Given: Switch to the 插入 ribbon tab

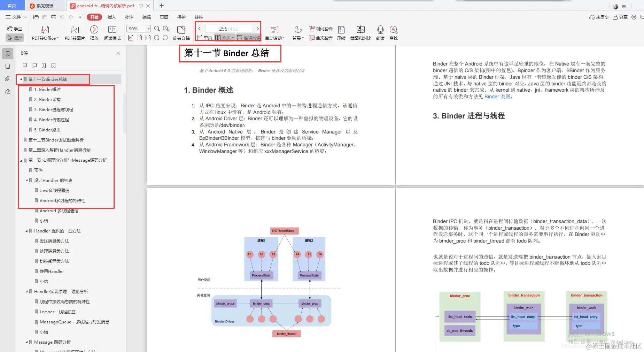Looking at the screenshot, I should [111, 17].
